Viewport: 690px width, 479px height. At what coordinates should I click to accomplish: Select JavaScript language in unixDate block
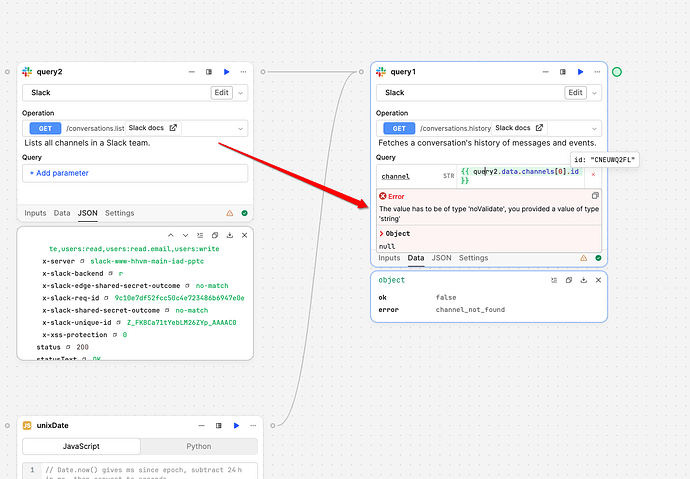[x=81, y=446]
